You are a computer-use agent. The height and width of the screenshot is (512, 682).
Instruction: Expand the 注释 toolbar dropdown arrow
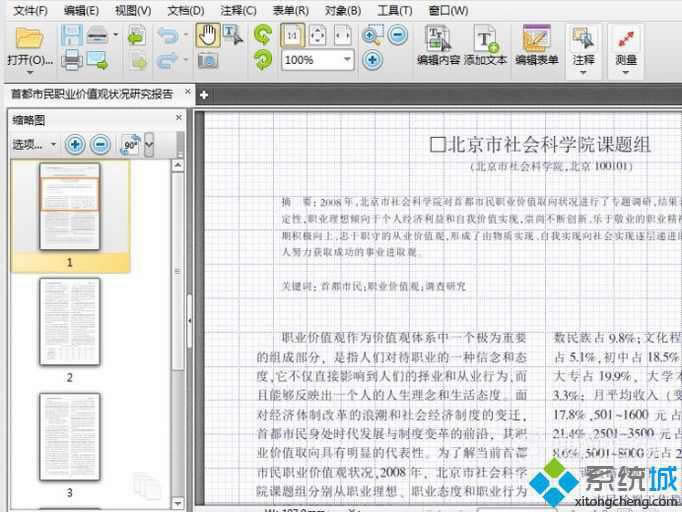(583, 73)
